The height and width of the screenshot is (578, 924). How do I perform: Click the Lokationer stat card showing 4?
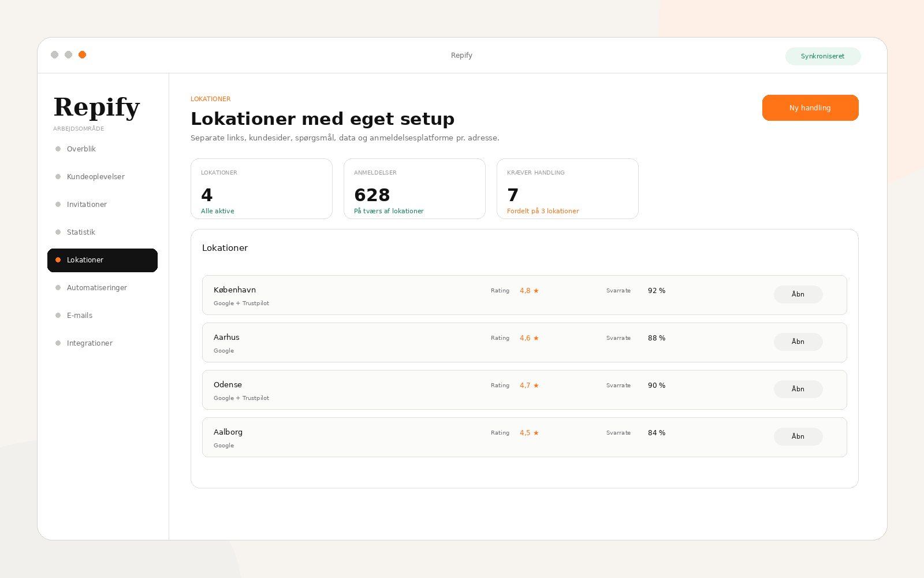pos(262,189)
